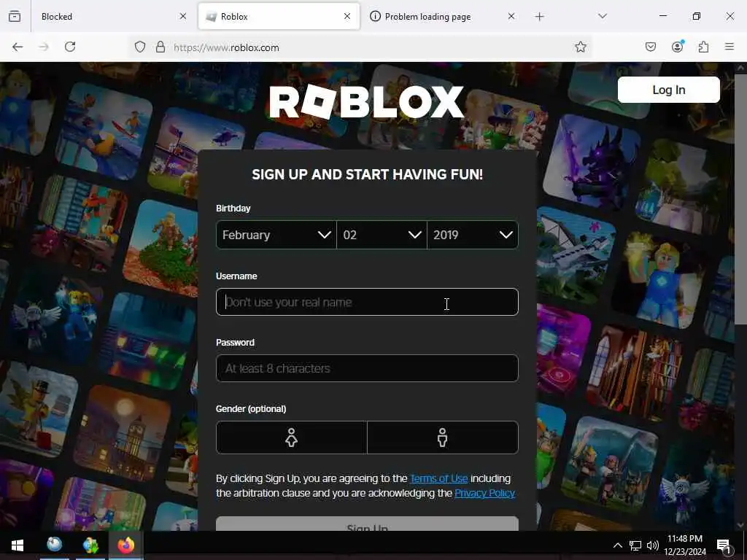747x560 pixels.
Task: Open a new tab with plus
Action: pyautogui.click(x=539, y=17)
